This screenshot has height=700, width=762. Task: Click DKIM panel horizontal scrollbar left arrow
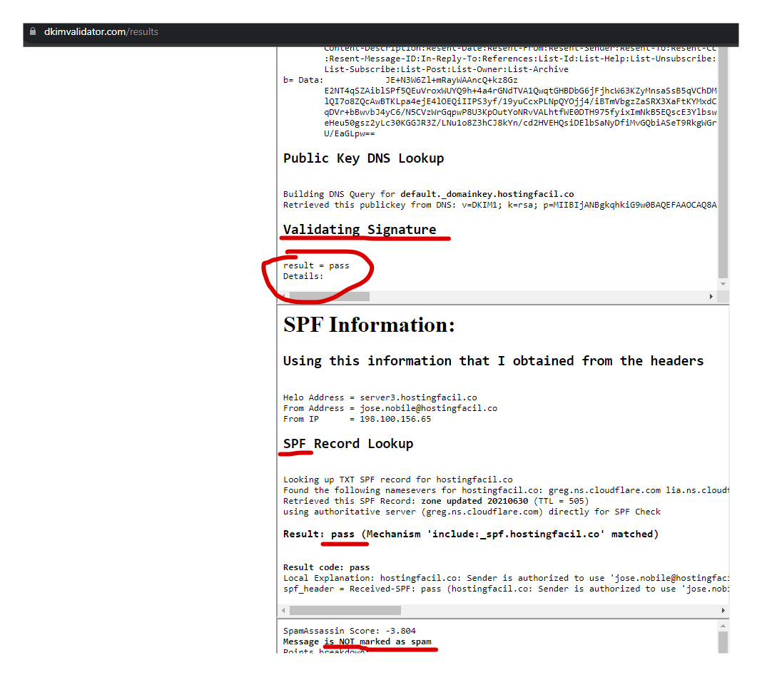[284, 296]
